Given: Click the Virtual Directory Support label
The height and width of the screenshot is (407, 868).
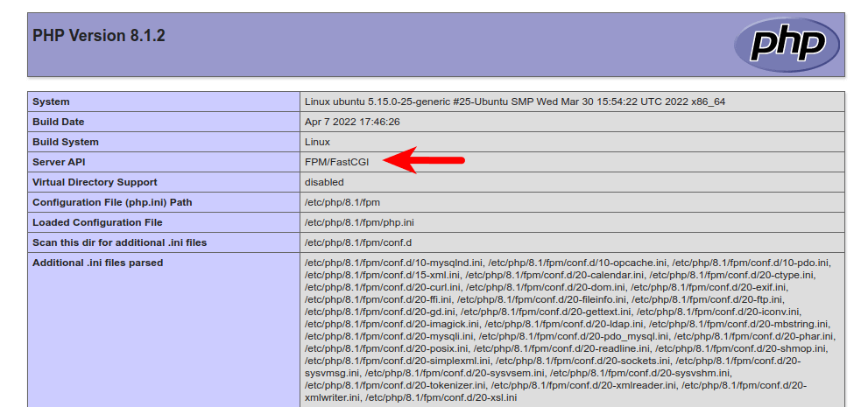Looking at the screenshot, I should (95, 182).
